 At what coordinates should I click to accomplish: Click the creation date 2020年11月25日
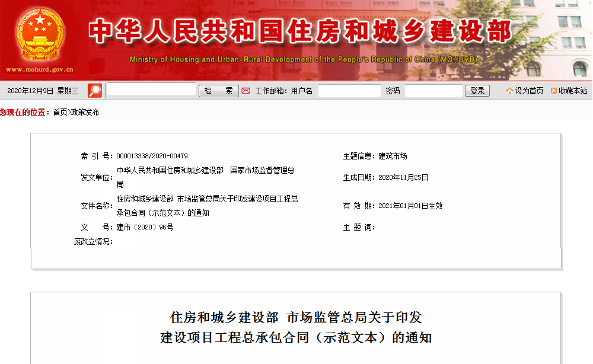pyautogui.click(x=403, y=178)
